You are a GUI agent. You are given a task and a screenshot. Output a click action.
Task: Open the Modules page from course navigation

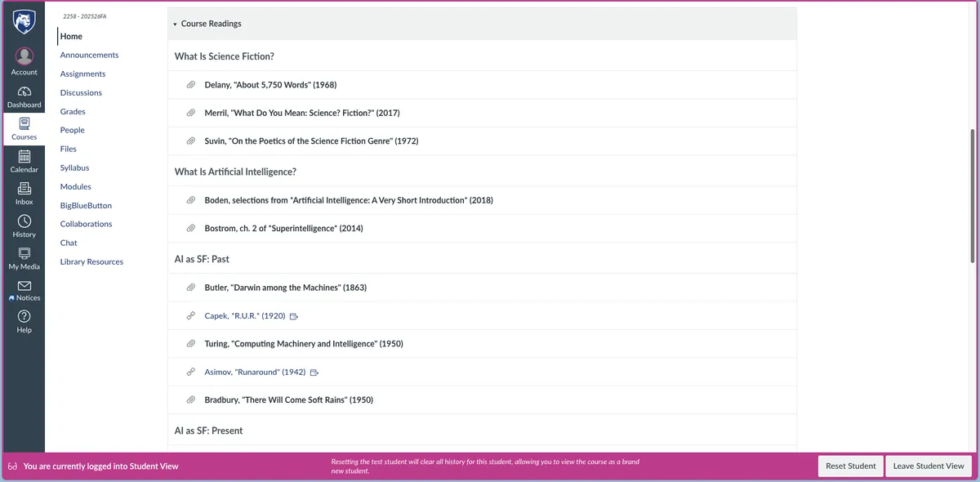click(75, 186)
